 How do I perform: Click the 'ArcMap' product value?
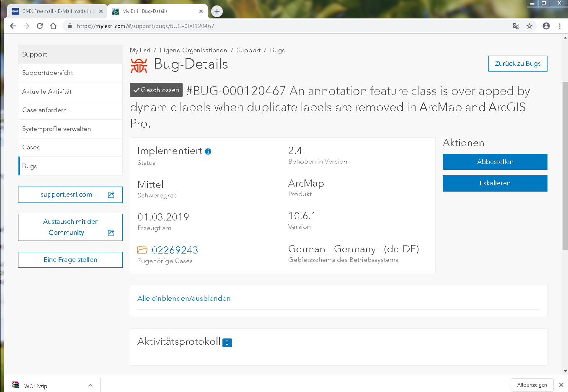[x=306, y=184]
